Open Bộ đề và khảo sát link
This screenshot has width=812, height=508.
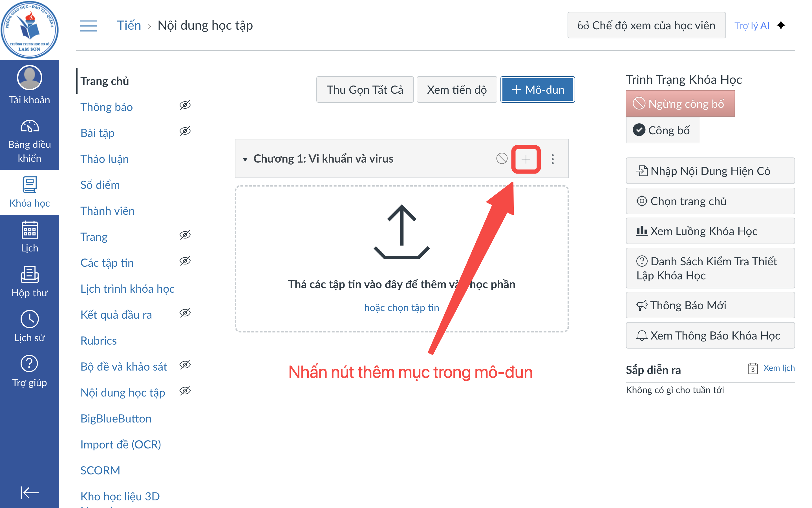click(123, 366)
